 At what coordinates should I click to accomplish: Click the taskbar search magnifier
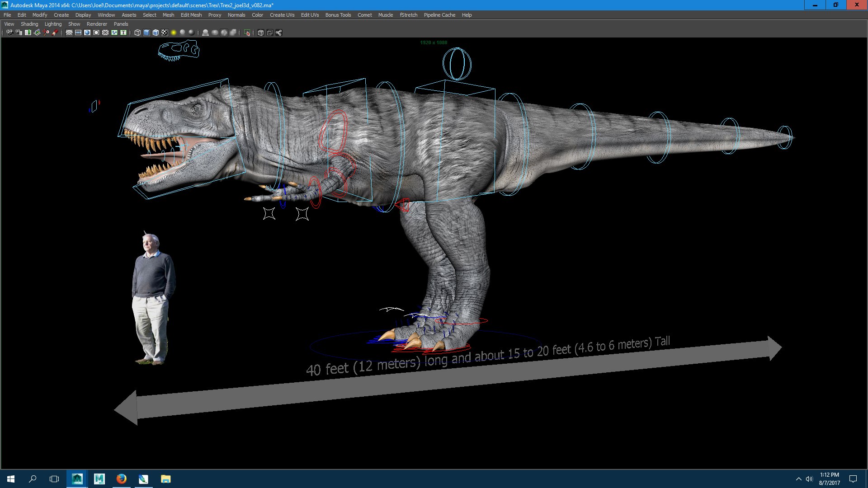tap(33, 479)
